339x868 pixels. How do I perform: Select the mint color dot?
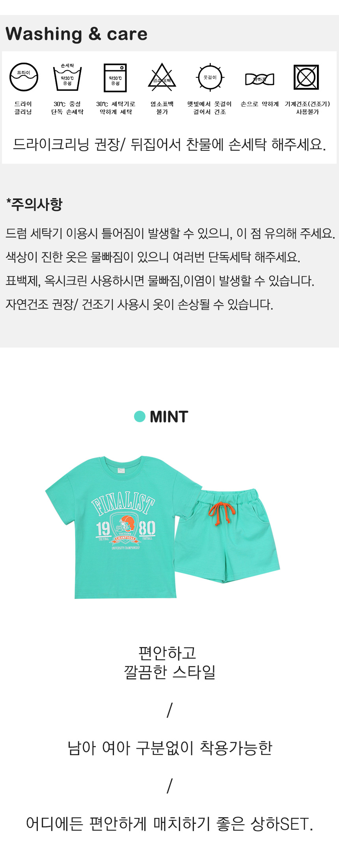click(140, 416)
